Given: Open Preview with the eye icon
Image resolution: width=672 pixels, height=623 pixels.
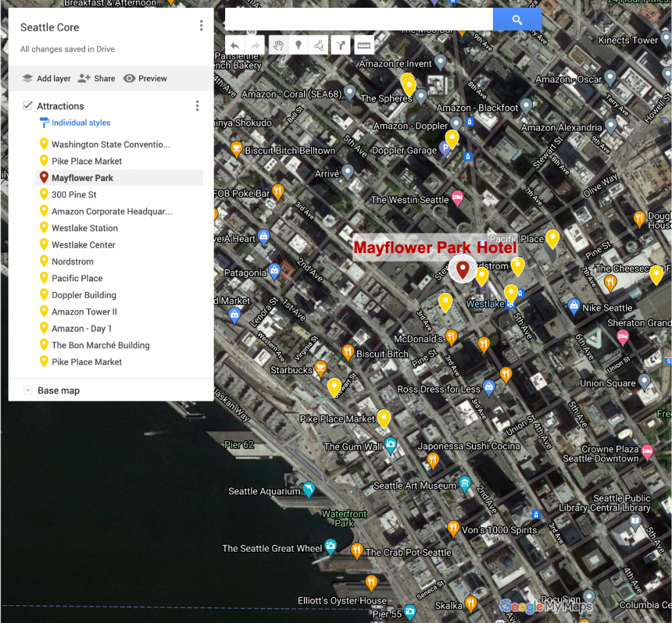Looking at the screenshot, I should 145,78.
